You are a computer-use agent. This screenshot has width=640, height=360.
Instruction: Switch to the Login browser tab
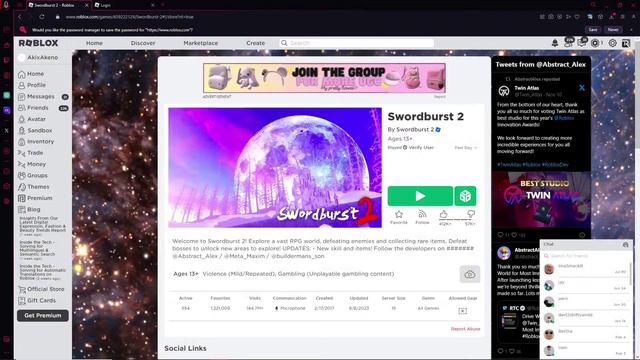(x=125, y=5)
